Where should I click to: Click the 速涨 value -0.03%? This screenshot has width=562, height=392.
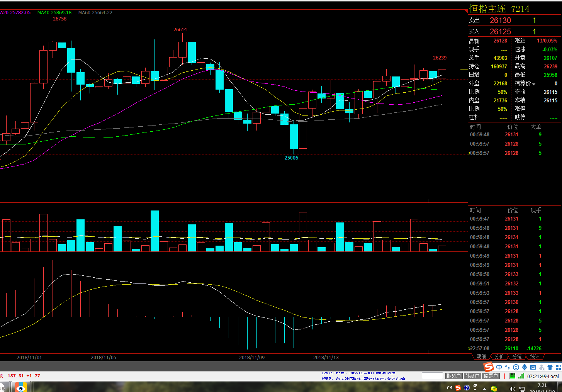pyautogui.click(x=550, y=49)
